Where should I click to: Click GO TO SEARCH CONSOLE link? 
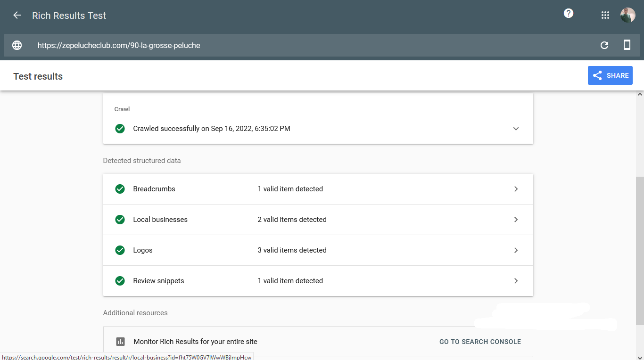pos(480,342)
